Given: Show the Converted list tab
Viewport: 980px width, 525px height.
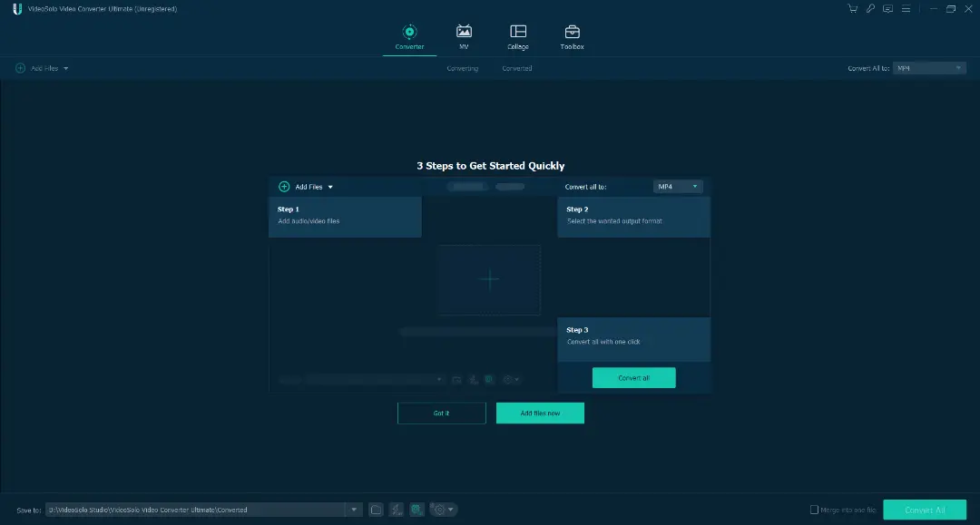Looking at the screenshot, I should (x=517, y=69).
